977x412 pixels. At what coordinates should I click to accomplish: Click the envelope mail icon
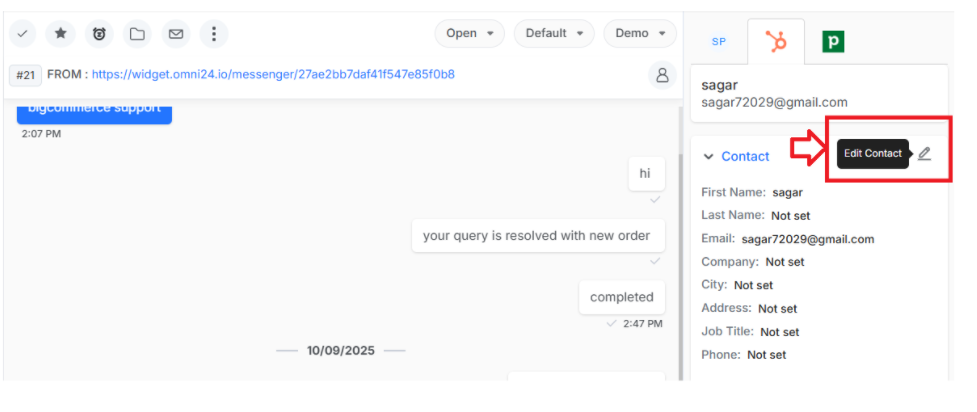pyautogui.click(x=176, y=34)
